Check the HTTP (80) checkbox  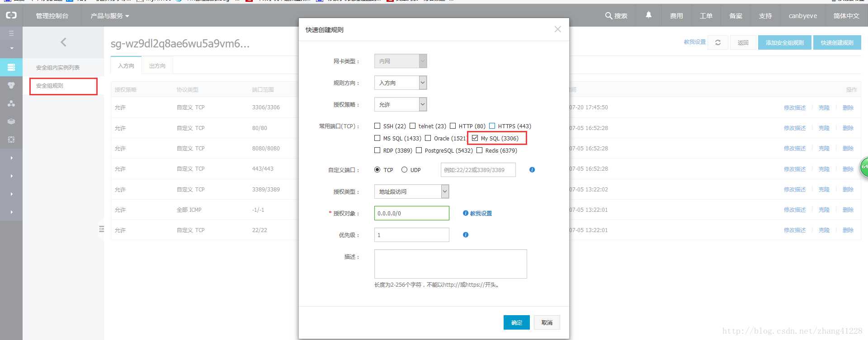point(453,126)
